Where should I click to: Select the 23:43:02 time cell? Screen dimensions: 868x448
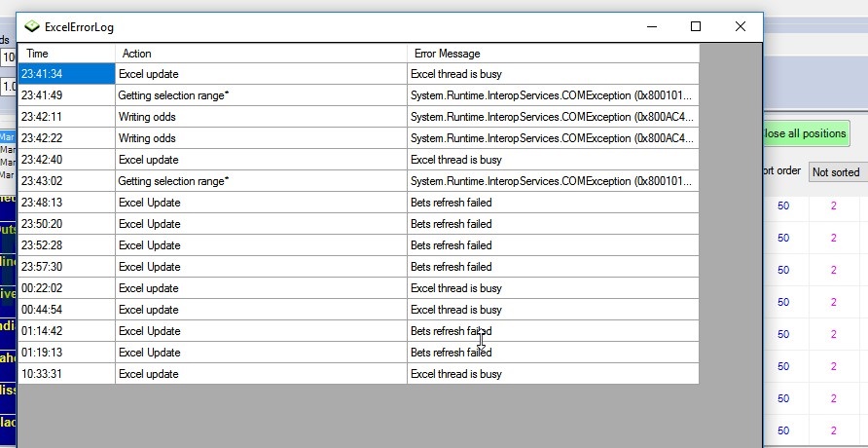tap(66, 181)
